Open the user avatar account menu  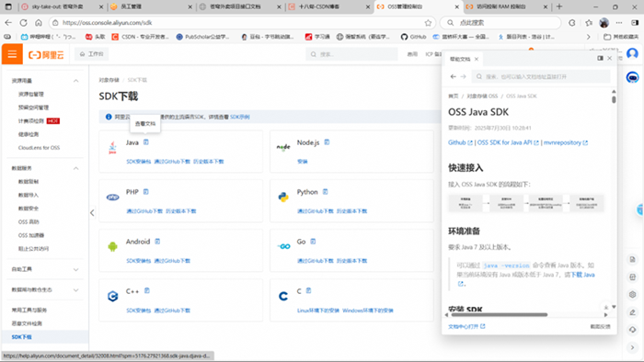tap(633, 53)
